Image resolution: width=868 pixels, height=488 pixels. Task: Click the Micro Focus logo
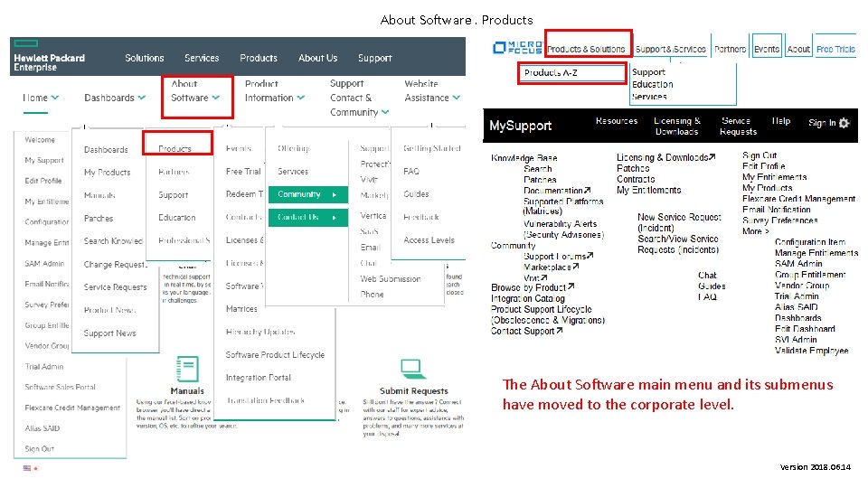pyautogui.click(x=517, y=48)
